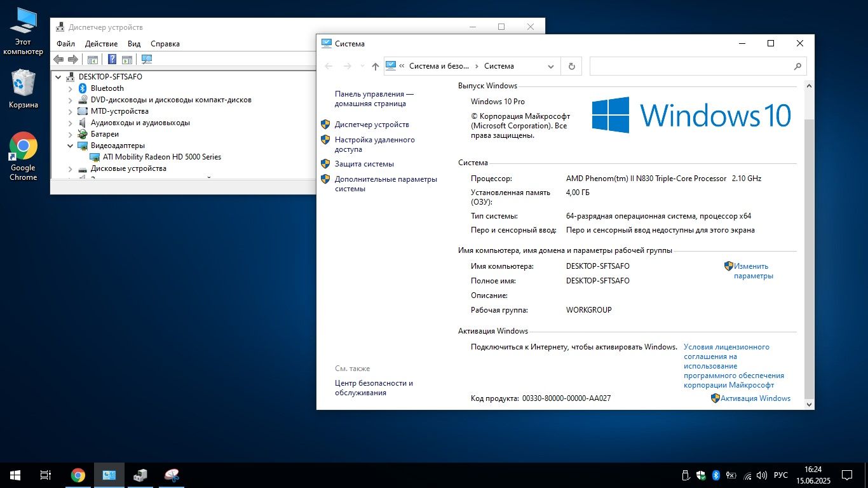Select ATI Mobility Radeon HD 5000 Series device

point(162,157)
